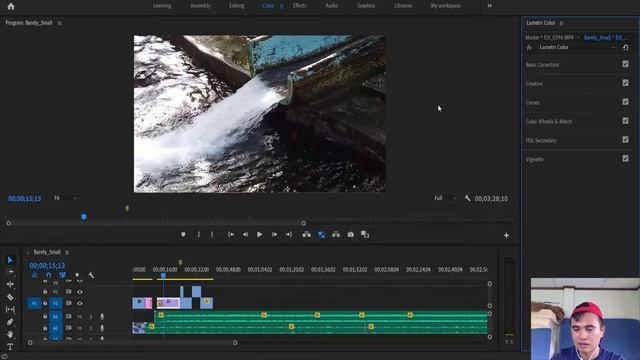The width and height of the screenshot is (640, 360).
Task: Open the button editor plus icon
Action: [506, 235]
